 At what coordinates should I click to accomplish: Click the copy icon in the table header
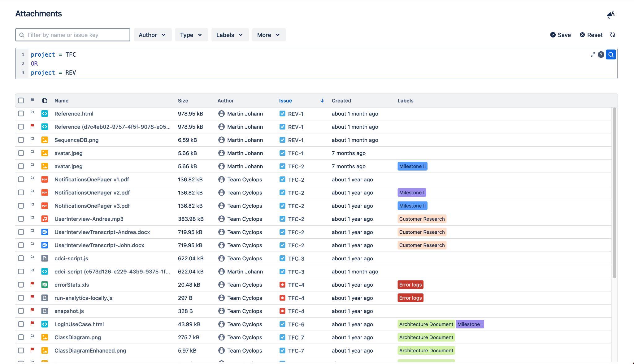click(45, 101)
